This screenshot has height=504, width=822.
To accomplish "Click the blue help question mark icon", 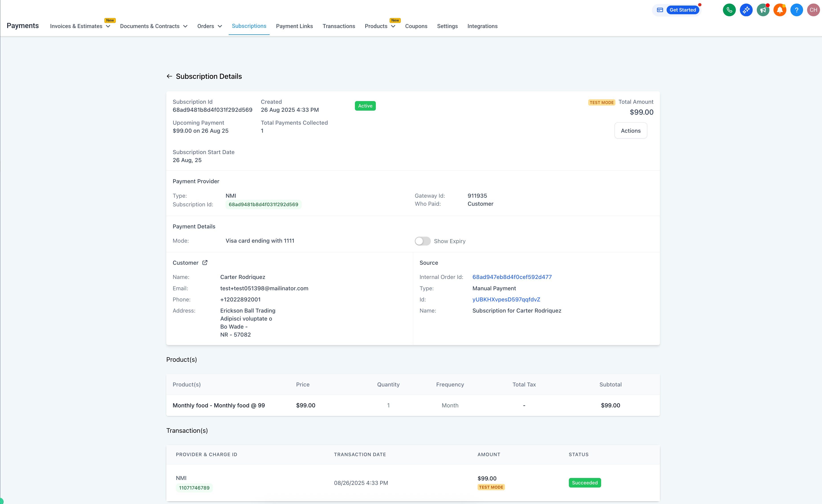I will coord(796,10).
